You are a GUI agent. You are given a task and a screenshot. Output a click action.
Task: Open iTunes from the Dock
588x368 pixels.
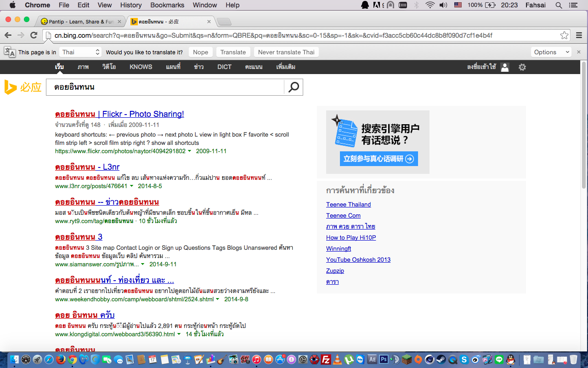click(x=256, y=359)
